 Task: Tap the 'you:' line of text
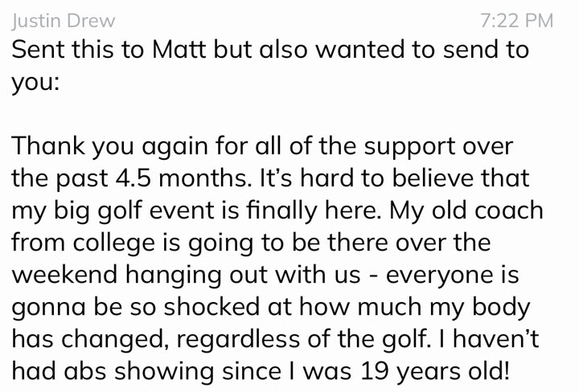35,83
